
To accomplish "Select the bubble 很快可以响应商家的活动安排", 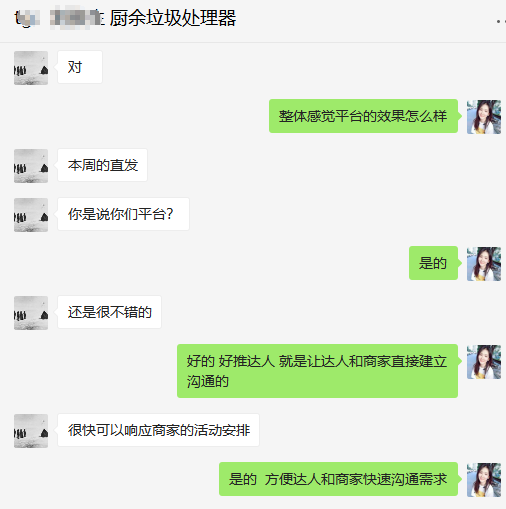I will pos(158,430).
